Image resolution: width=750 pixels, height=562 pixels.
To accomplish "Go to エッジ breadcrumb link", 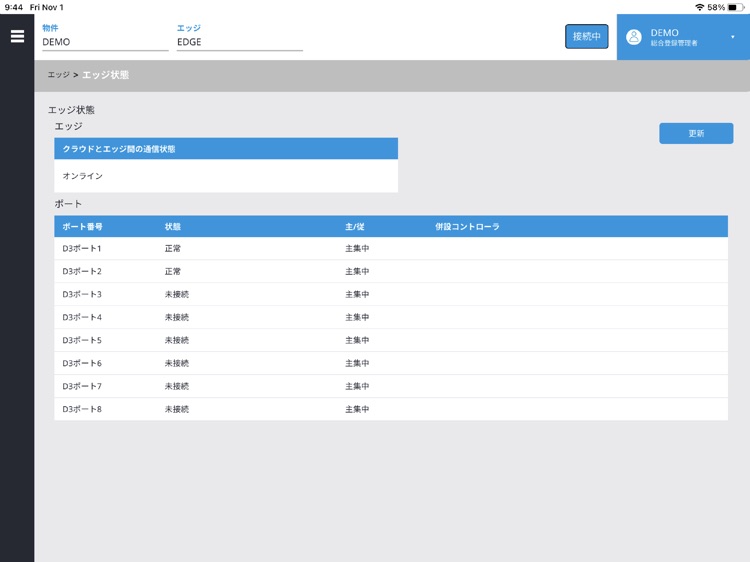I will pyautogui.click(x=58, y=75).
